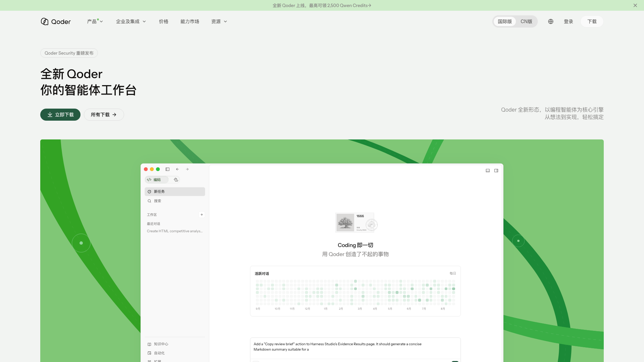The height and width of the screenshot is (362, 644).
Task: Click the forward arrow in app preview
Action: 187,169
